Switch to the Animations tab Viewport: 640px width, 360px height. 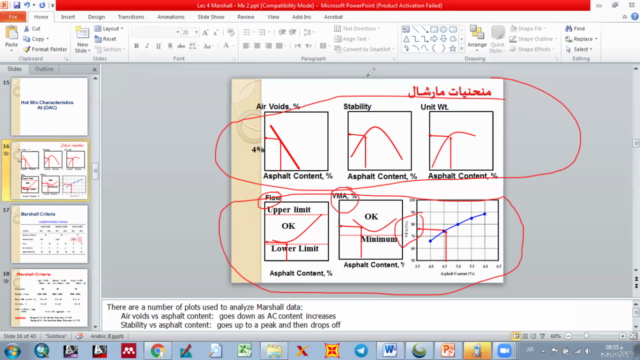click(x=171, y=17)
